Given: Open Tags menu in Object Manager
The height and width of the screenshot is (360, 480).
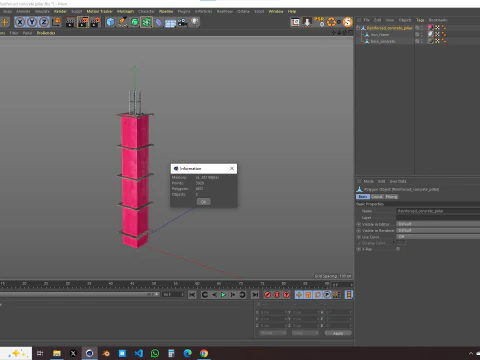Looking at the screenshot, I should click(x=420, y=20).
